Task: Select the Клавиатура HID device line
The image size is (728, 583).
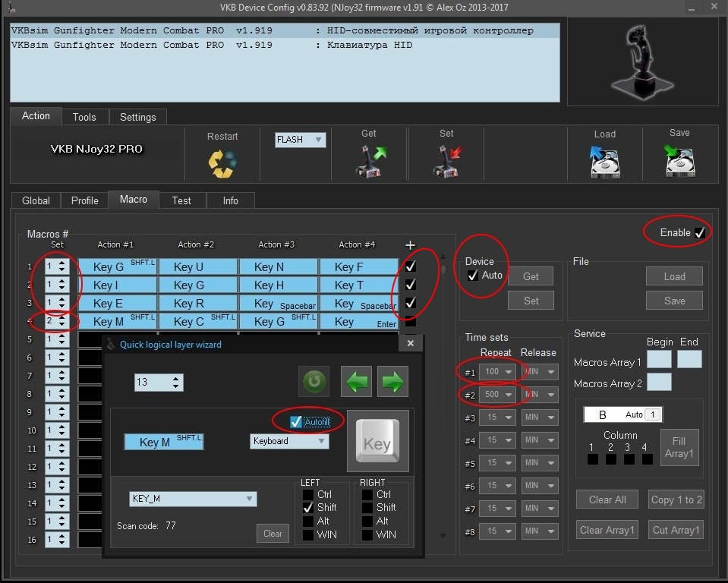Action: point(285,45)
